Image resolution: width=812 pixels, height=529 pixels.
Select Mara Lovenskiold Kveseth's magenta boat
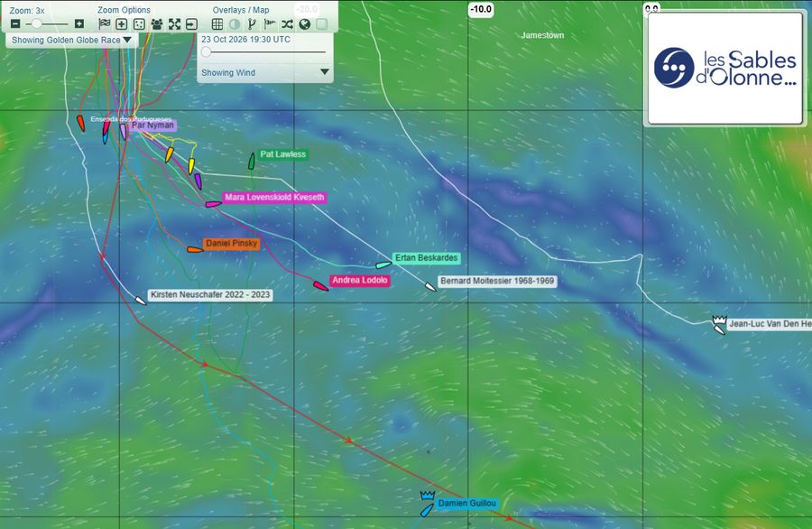(213, 204)
